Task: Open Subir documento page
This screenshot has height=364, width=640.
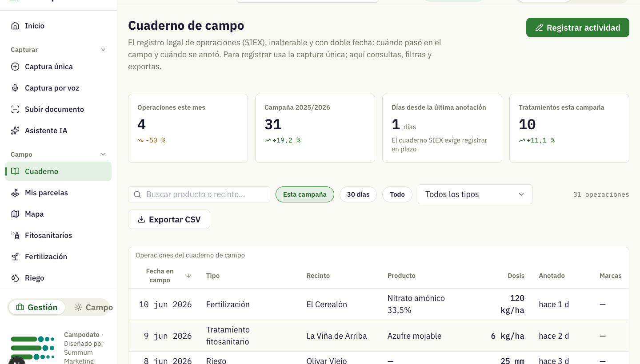Action: 58,109
